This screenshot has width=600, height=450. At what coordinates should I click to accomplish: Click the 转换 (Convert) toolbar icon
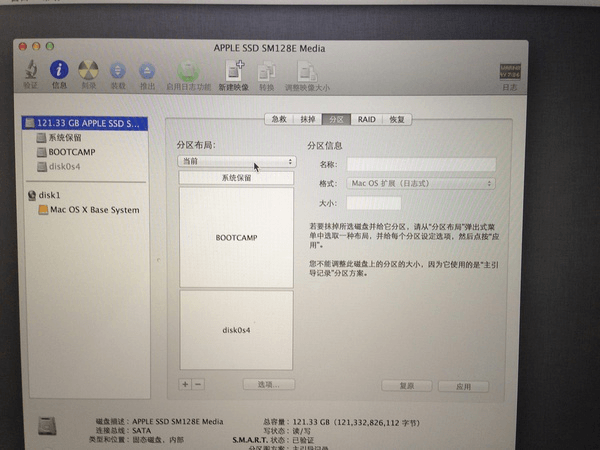point(267,70)
